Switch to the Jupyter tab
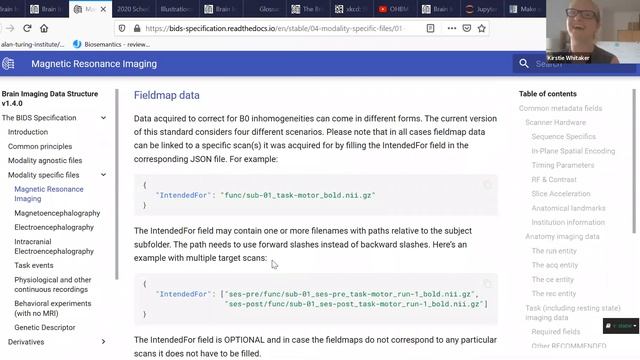 pyautogui.click(x=482, y=9)
